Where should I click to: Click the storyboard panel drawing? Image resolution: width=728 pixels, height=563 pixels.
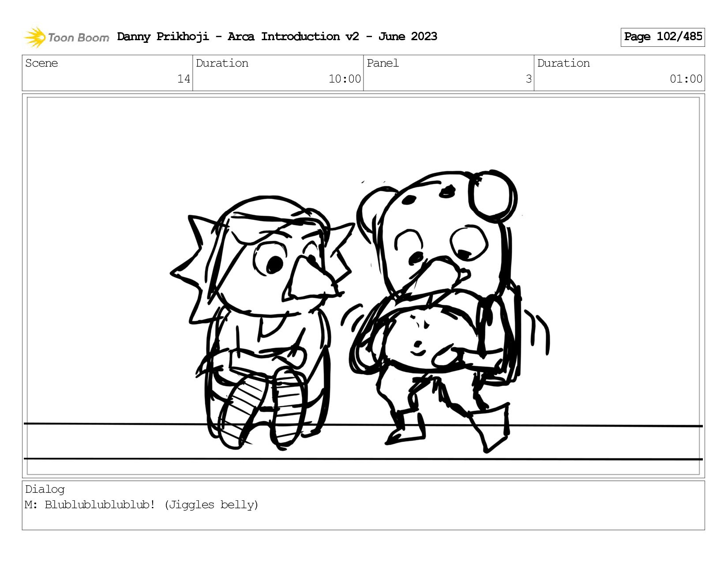coord(364,286)
